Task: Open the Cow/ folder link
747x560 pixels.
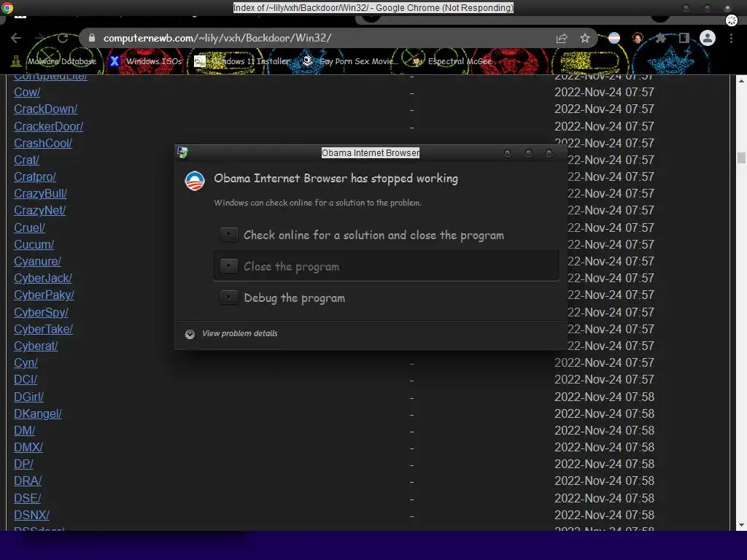Action: coord(27,93)
